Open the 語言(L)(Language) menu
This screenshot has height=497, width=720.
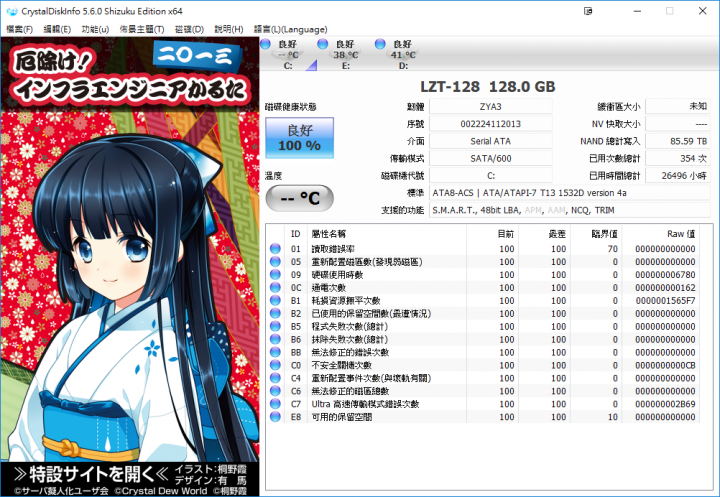click(x=290, y=29)
